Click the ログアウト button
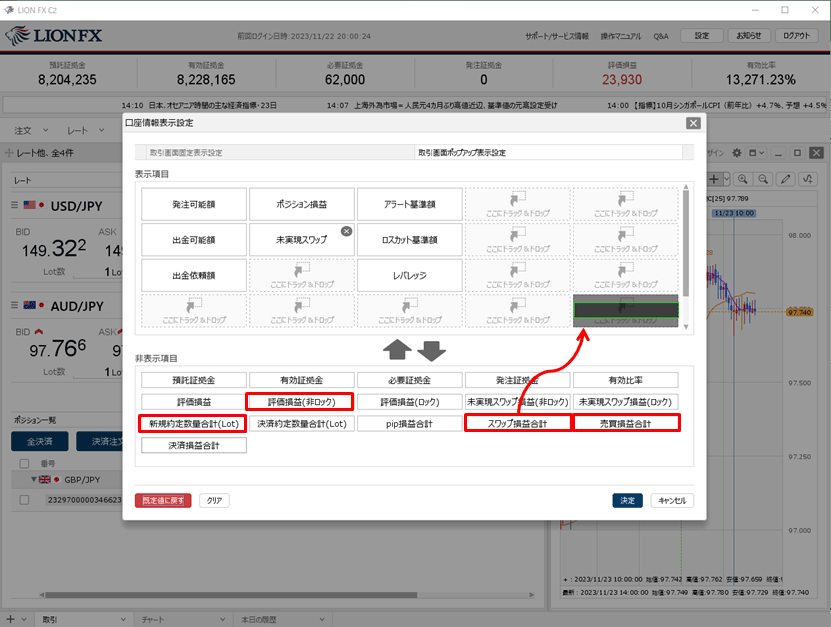 point(797,36)
